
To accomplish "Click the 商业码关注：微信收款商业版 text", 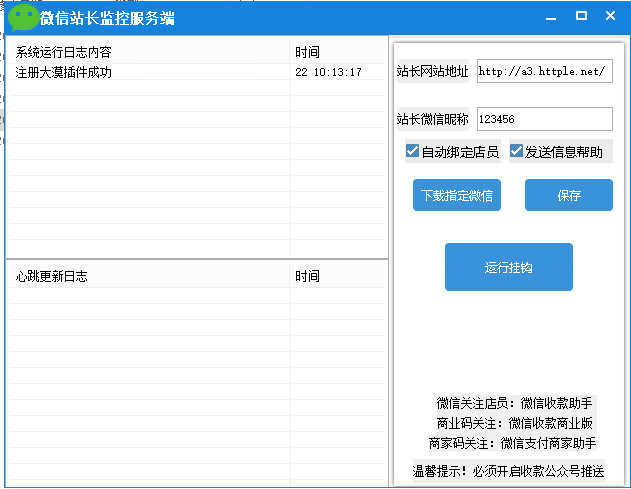I will pos(514,423).
